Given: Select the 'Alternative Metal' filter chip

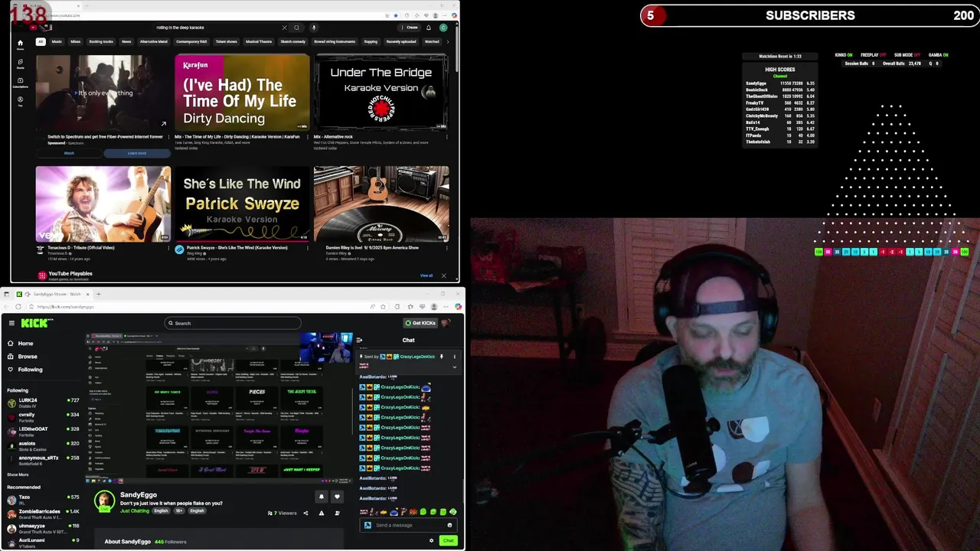Looking at the screenshot, I should (x=154, y=41).
